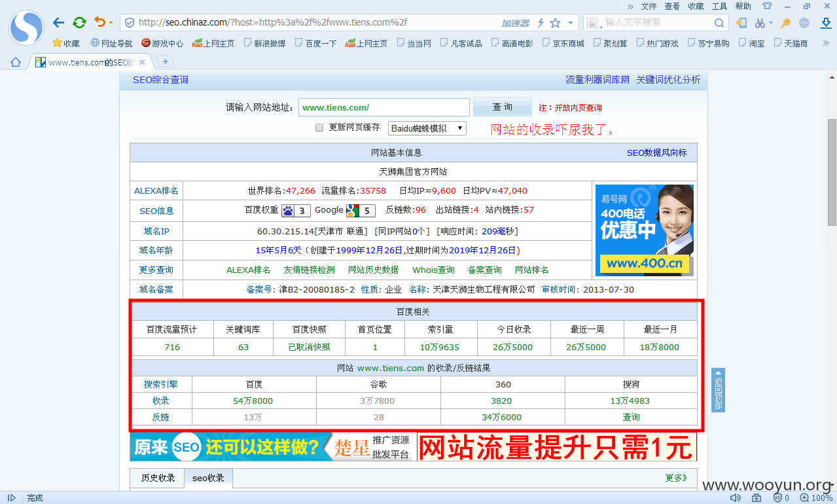The width and height of the screenshot is (837, 504).
Task: Switch to seo收录 tab
Action: [x=208, y=478]
